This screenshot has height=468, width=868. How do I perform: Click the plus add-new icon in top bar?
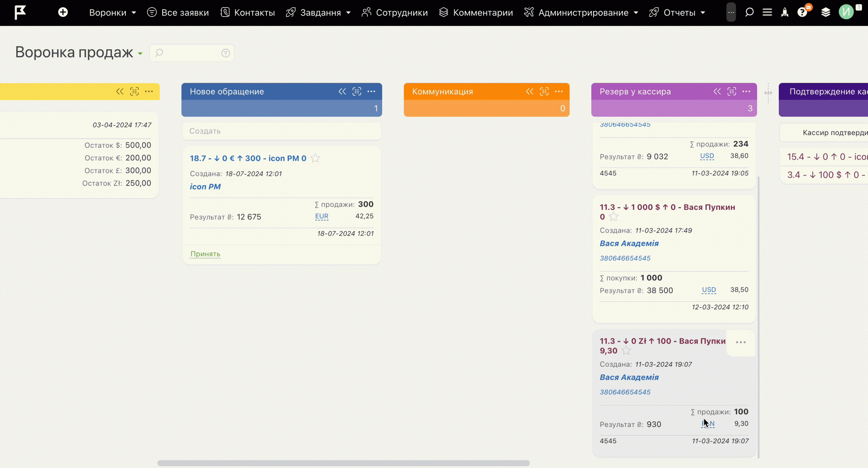point(63,13)
